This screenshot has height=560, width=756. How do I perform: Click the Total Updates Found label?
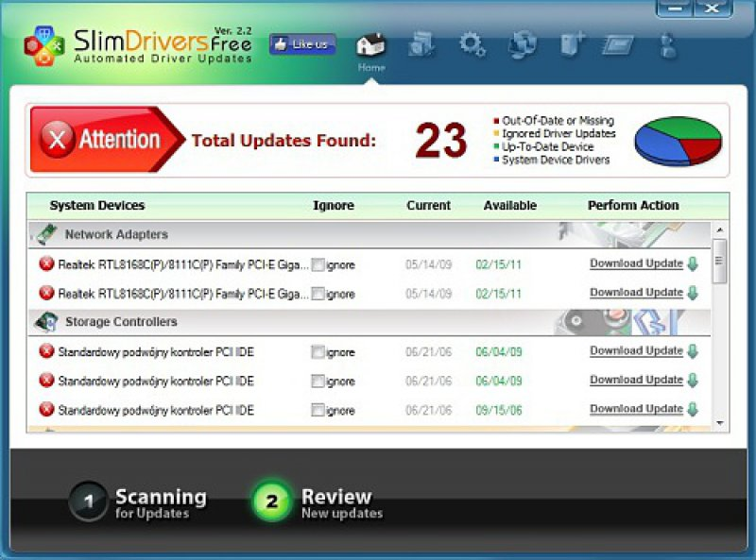(283, 141)
